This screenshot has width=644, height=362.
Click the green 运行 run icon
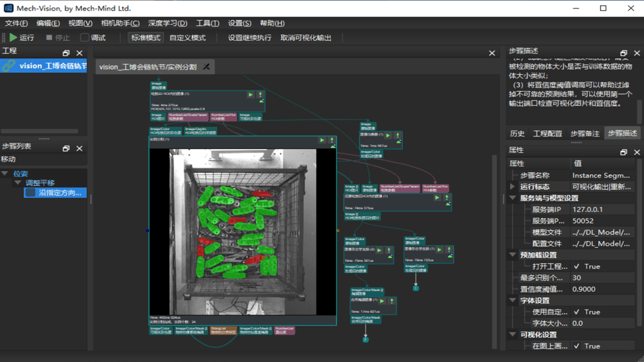coord(13,38)
